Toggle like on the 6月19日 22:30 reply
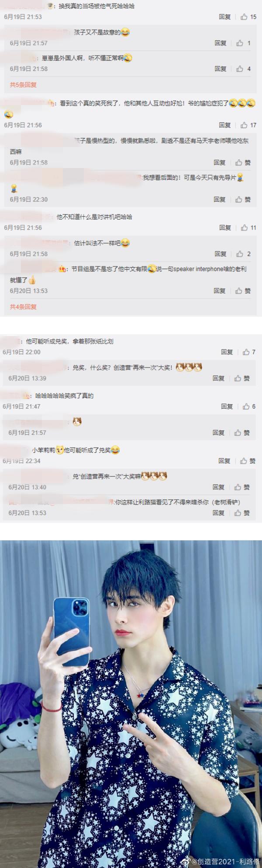 (243, 199)
